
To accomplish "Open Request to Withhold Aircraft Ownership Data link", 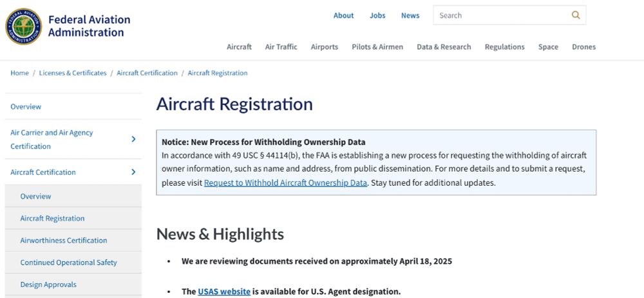I will [285, 183].
